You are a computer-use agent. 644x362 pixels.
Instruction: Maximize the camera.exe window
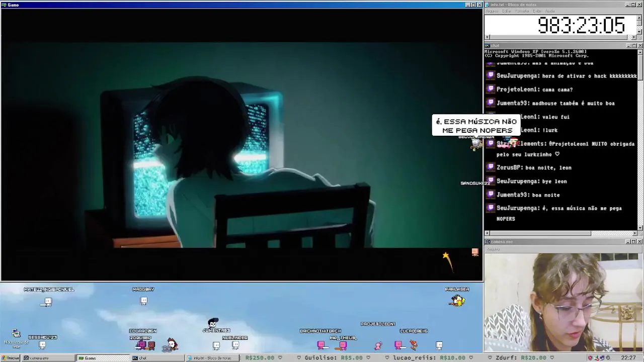pos(634,242)
